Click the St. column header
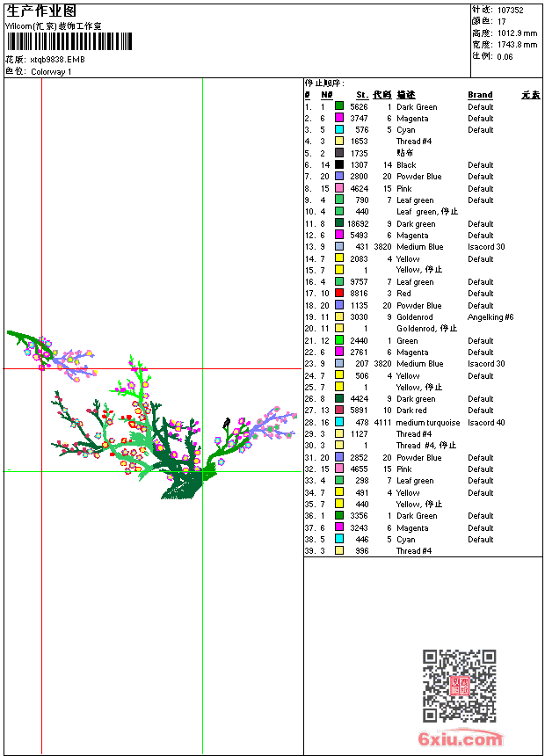Screen dimensions: 545x756 tap(362, 95)
